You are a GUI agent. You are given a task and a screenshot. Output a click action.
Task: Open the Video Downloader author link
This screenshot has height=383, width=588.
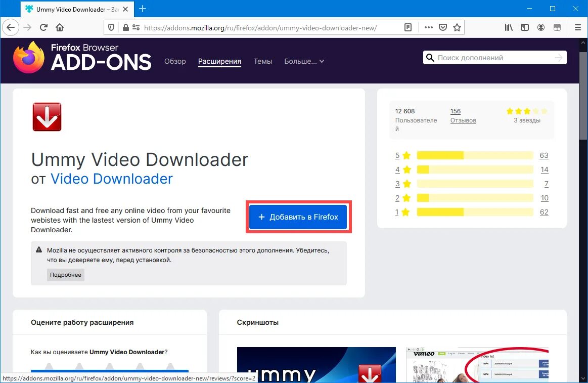click(111, 179)
